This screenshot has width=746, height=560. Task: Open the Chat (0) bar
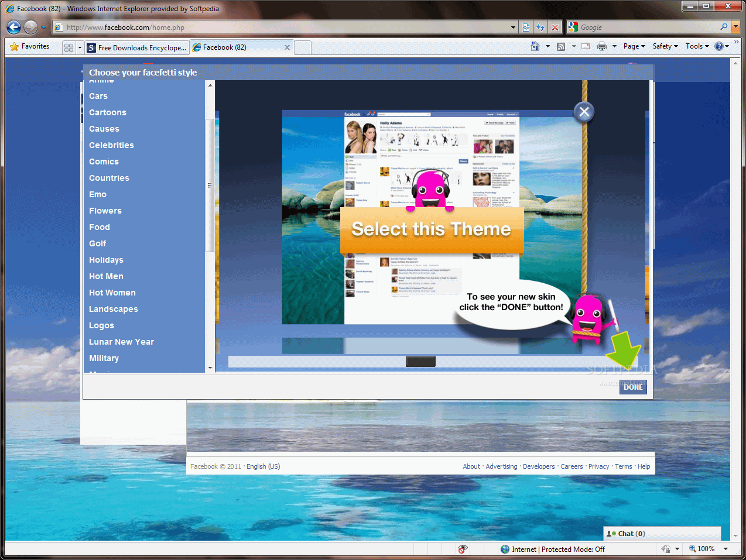point(662,534)
